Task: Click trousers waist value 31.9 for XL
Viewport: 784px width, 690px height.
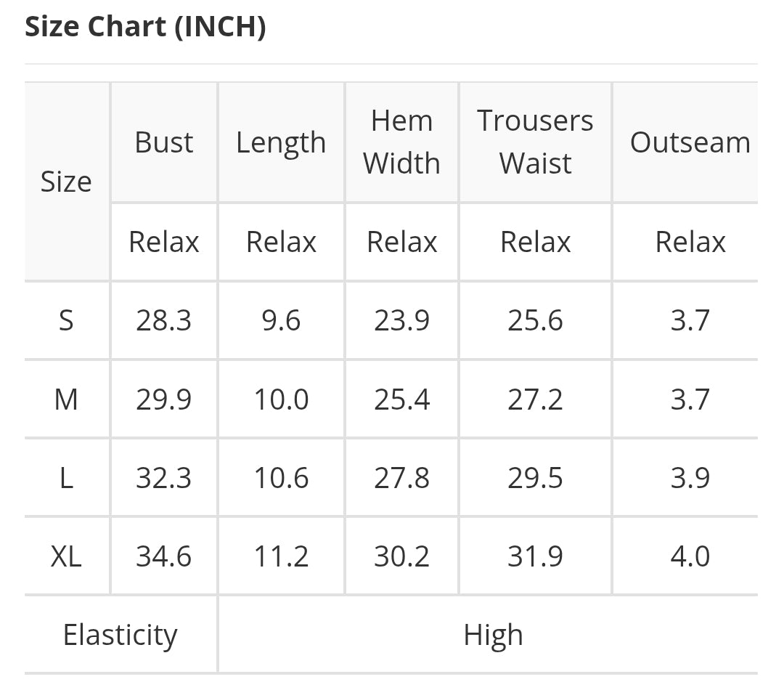Action: (x=535, y=556)
